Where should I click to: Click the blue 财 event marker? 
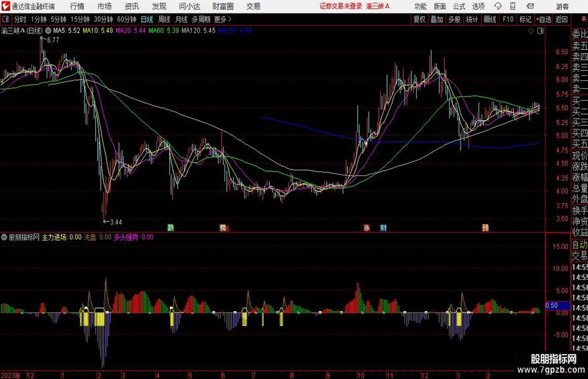click(x=383, y=227)
